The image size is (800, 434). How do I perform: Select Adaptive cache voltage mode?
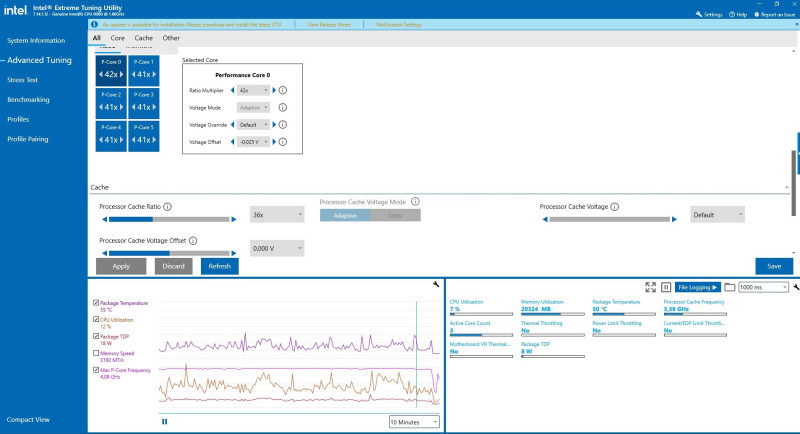pos(345,215)
